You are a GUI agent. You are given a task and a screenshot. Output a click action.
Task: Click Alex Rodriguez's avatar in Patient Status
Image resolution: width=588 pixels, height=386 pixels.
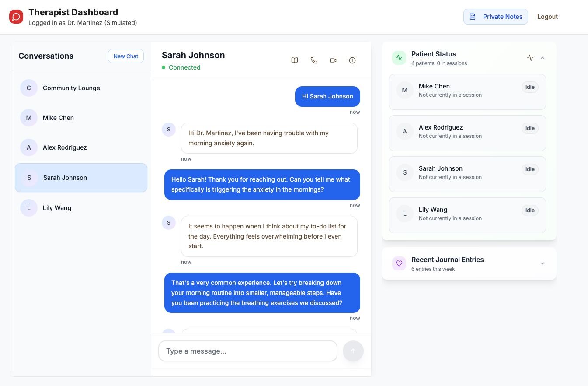(405, 131)
